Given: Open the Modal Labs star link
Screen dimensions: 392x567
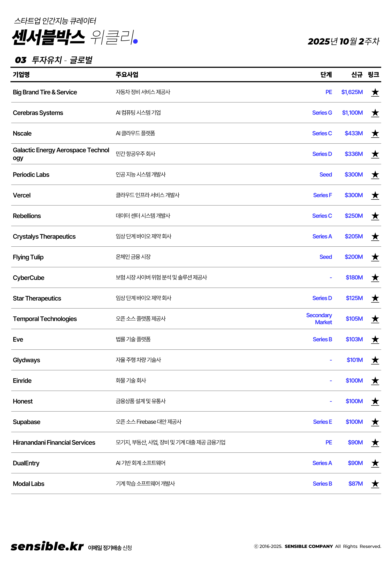Looking at the screenshot, I should 375,484.
